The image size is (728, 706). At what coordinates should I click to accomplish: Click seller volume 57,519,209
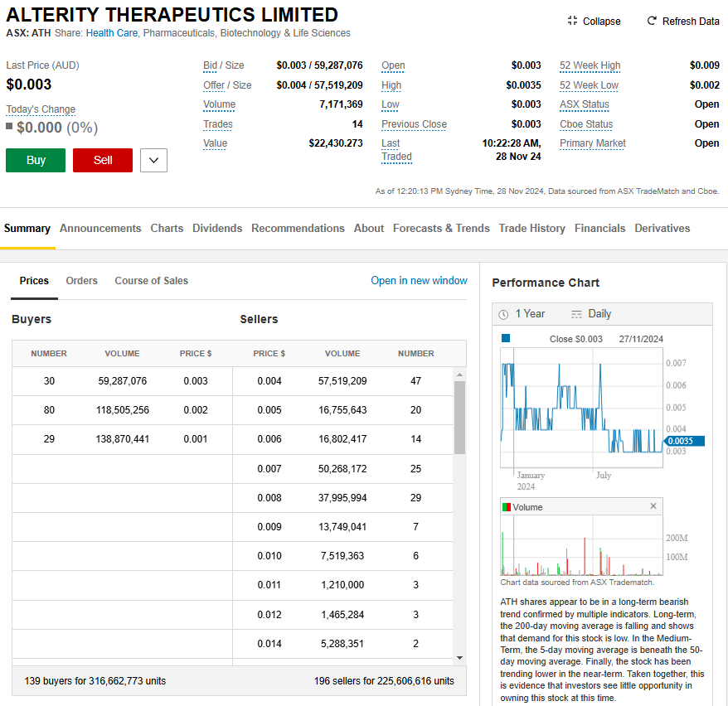(x=342, y=381)
